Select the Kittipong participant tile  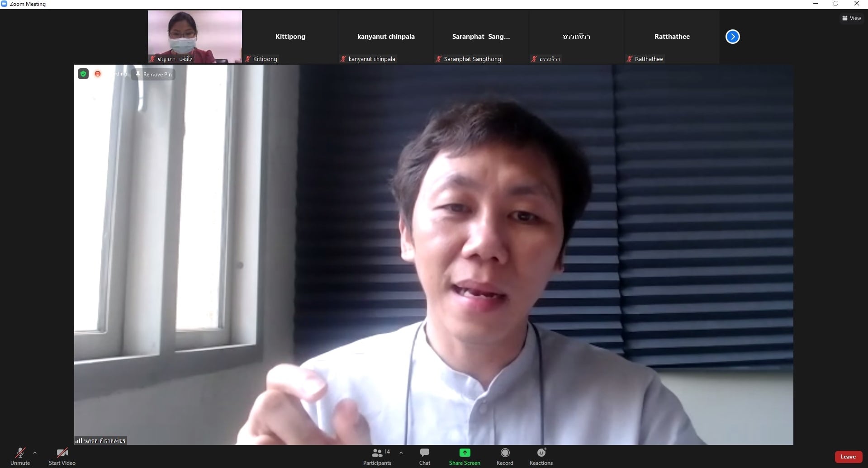(290, 37)
